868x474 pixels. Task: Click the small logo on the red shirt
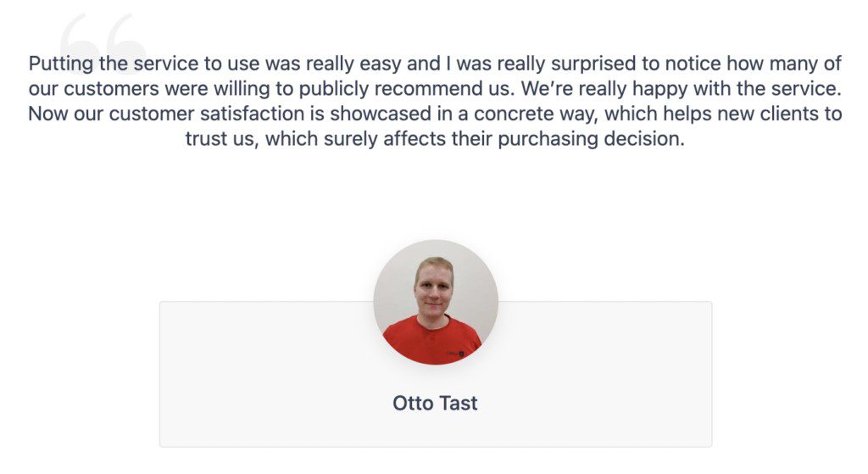pos(455,353)
